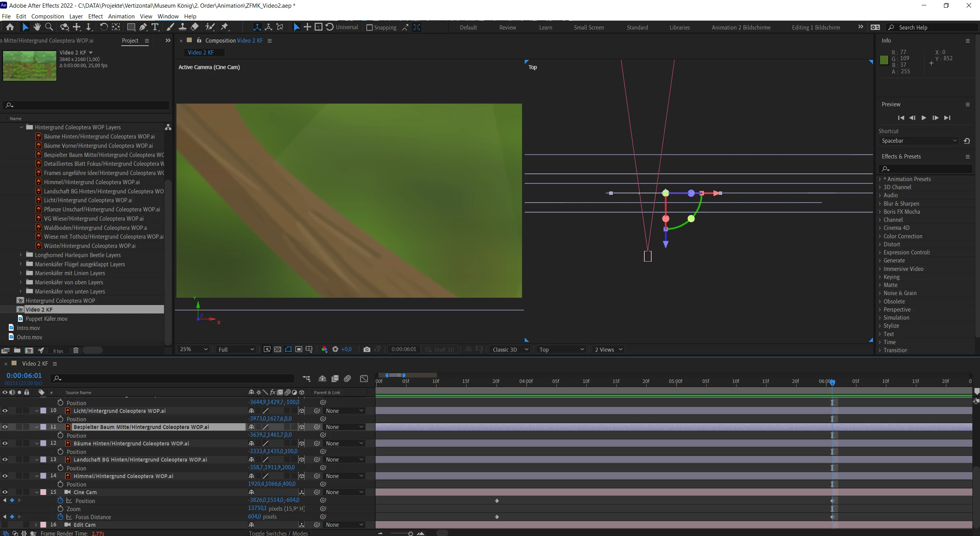
Task: Click Toggle Switches / Modes button
Action: tap(278, 533)
